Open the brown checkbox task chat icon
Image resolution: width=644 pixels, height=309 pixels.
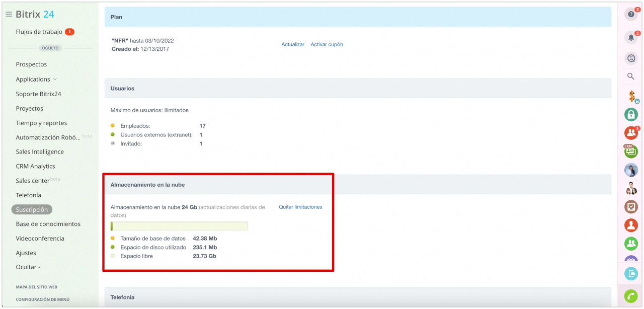[x=631, y=206]
